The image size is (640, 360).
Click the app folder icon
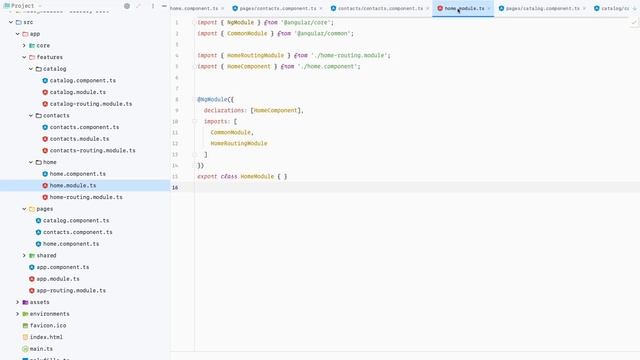tap(25, 34)
